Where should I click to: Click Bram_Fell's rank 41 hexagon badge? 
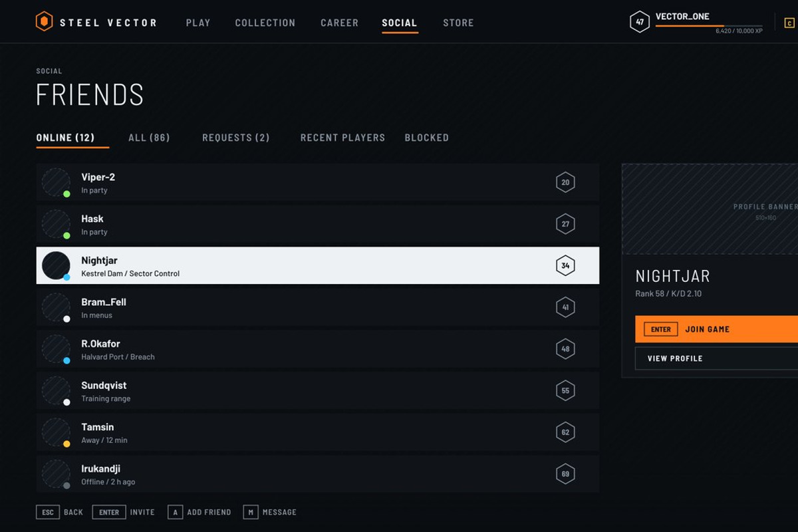click(565, 307)
